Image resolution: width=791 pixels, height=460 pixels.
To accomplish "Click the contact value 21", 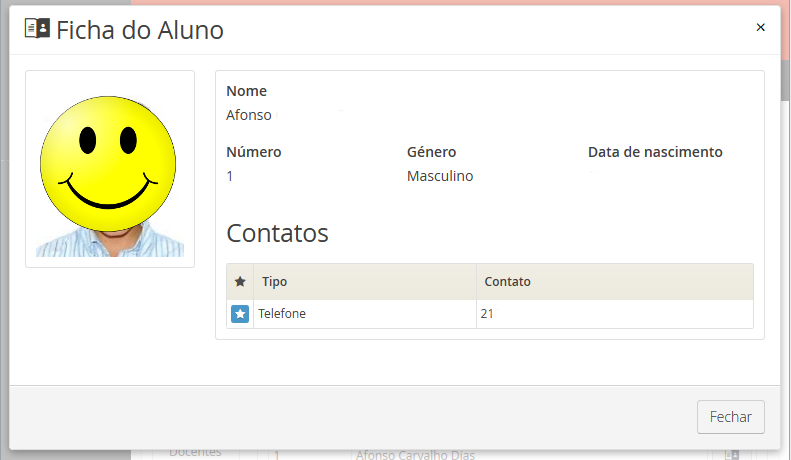I will click(x=487, y=314).
